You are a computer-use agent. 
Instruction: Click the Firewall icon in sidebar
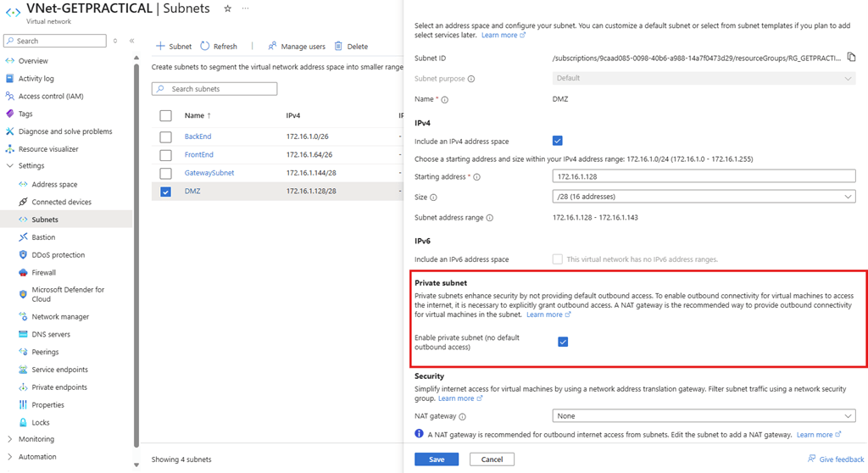pyautogui.click(x=23, y=272)
